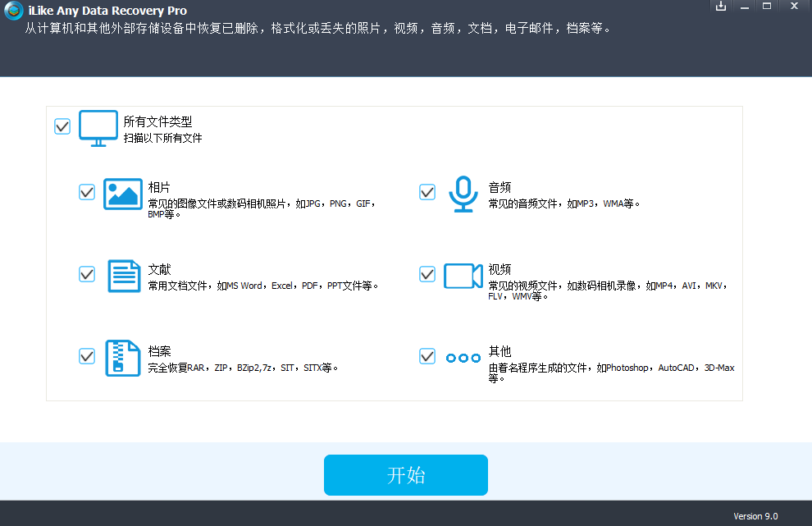Click the description mentioning MP4, AVI, MKV

[609, 290]
